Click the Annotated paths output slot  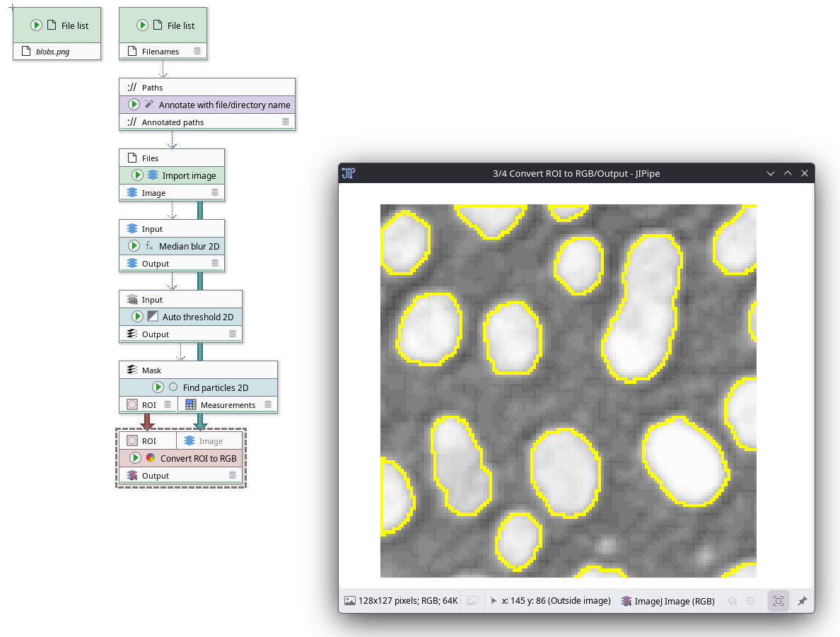pyautogui.click(x=173, y=122)
